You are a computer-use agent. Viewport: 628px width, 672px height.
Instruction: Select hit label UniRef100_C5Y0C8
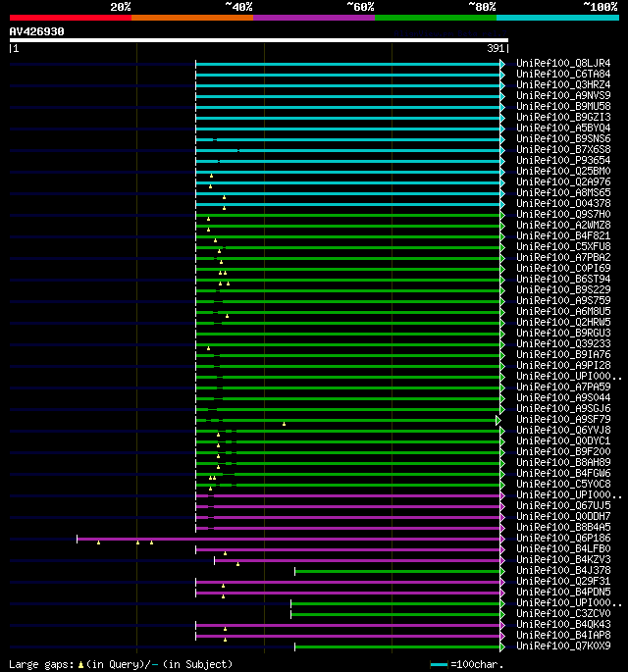(x=563, y=484)
